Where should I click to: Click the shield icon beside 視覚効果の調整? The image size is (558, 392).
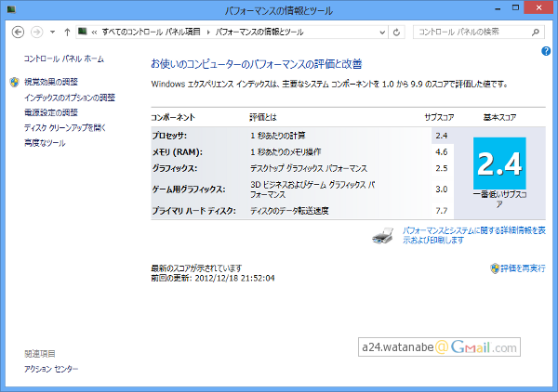point(14,83)
